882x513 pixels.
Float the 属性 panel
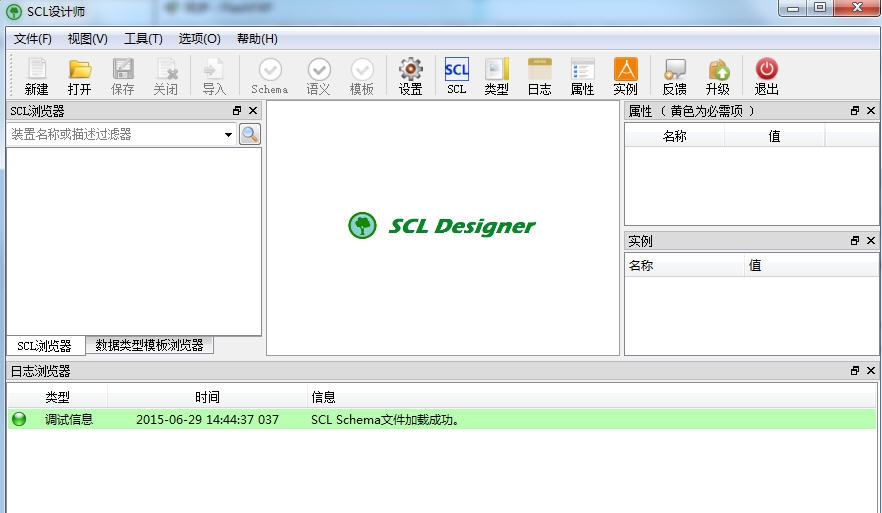tap(855, 111)
